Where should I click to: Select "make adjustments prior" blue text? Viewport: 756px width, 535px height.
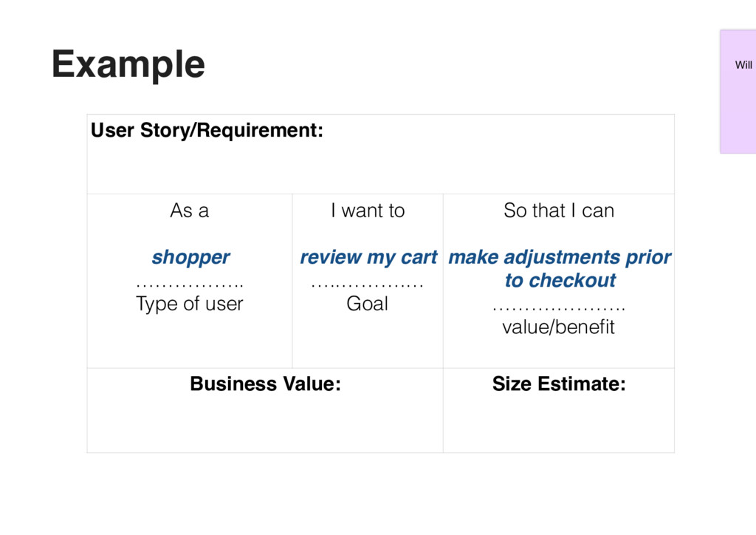coord(559,257)
